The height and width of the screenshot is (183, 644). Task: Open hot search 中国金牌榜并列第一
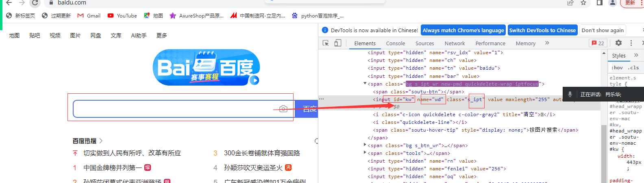point(113,168)
